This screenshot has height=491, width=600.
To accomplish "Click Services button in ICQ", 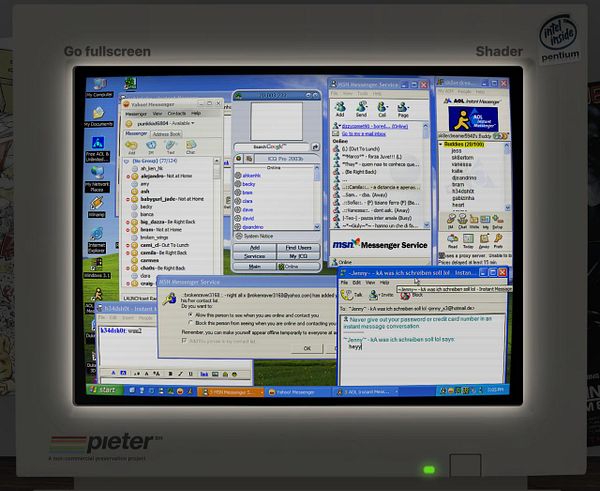I will click(x=254, y=256).
